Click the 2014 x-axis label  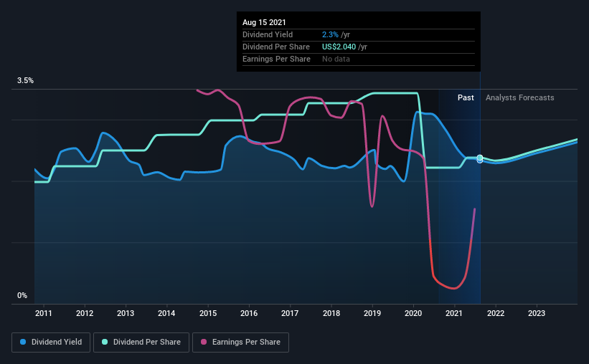coord(166,313)
